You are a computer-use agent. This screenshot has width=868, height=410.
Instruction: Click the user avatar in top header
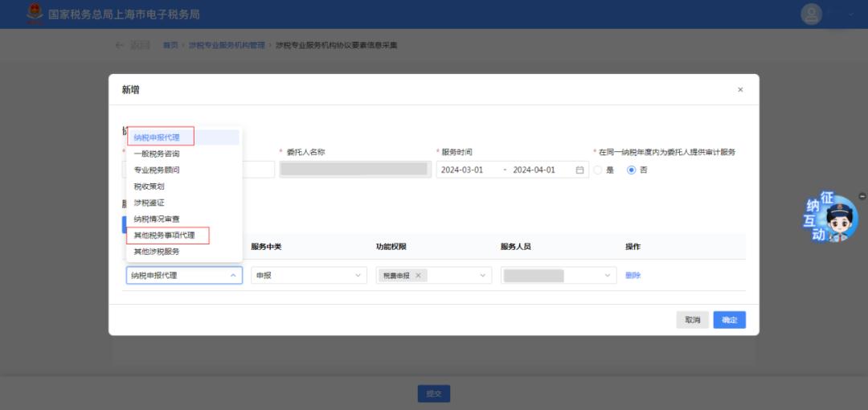[812, 14]
